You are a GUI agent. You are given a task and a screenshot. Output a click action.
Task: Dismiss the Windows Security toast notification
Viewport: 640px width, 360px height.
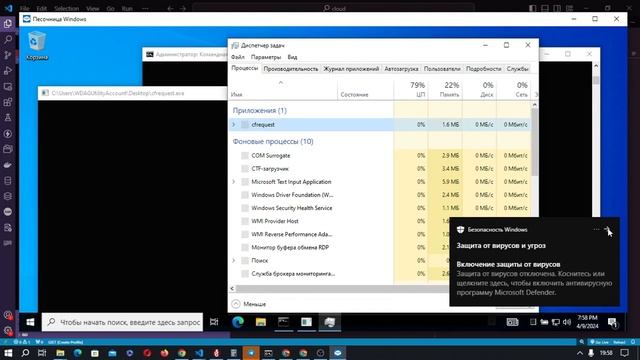(x=607, y=229)
